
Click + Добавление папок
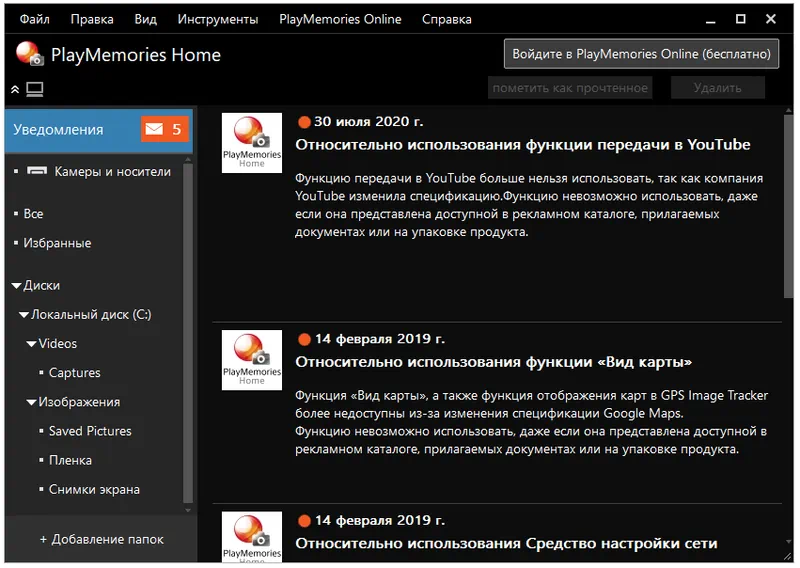pos(102,539)
